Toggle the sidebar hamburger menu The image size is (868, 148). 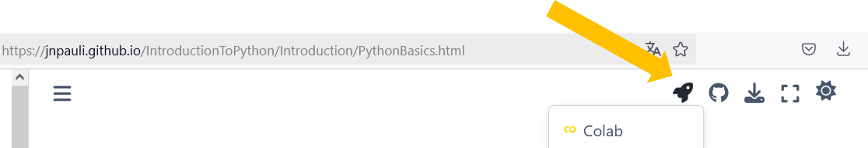tap(62, 94)
